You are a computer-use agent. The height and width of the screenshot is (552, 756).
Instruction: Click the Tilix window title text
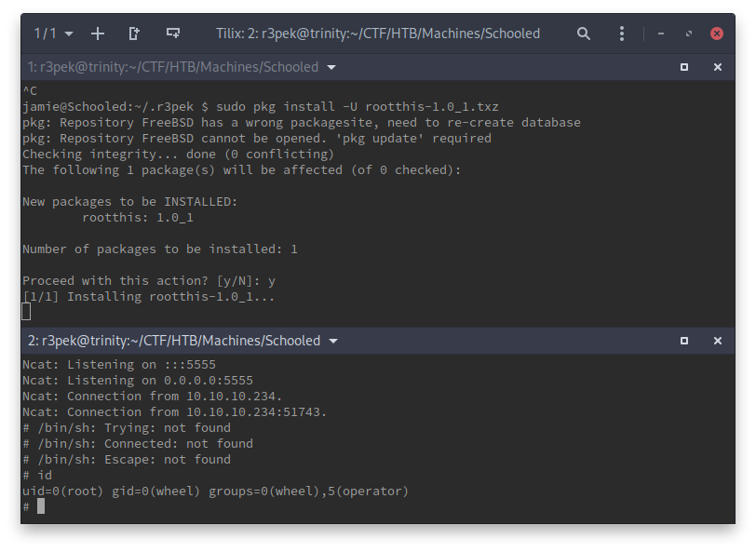(378, 34)
